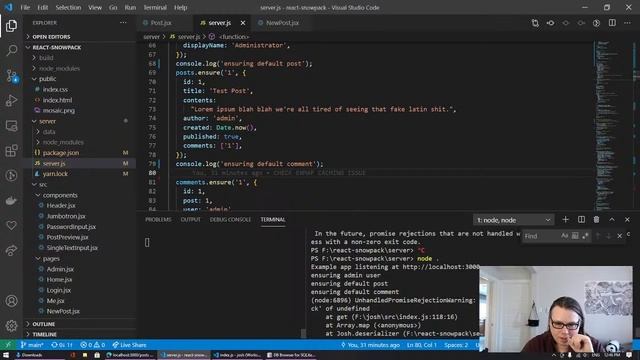Image resolution: width=640 pixels, height=360 pixels.
Task: Open editor More Actions ellipsis
Action: tap(627, 23)
